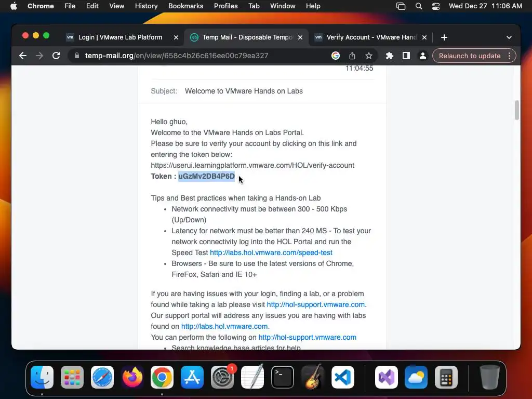Open the Apple menu
The image size is (532, 399).
click(14, 6)
